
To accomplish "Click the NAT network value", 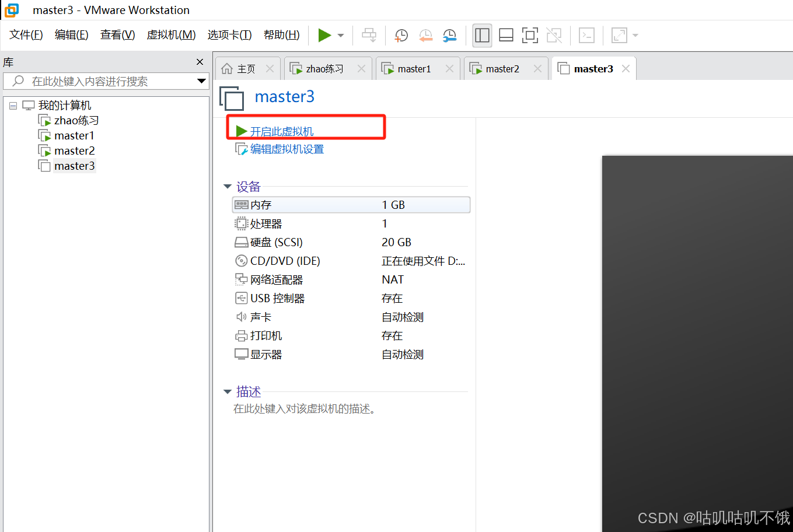I will click(393, 279).
